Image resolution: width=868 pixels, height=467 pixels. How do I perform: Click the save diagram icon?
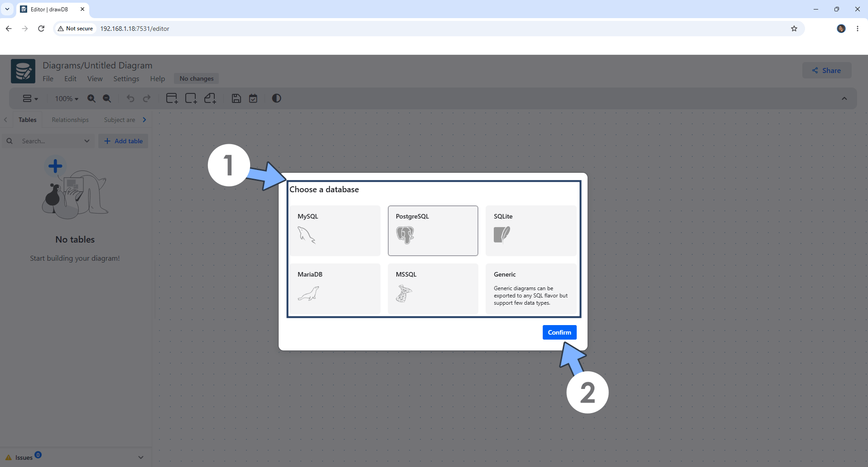pyautogui.click(x=236, y=98)
